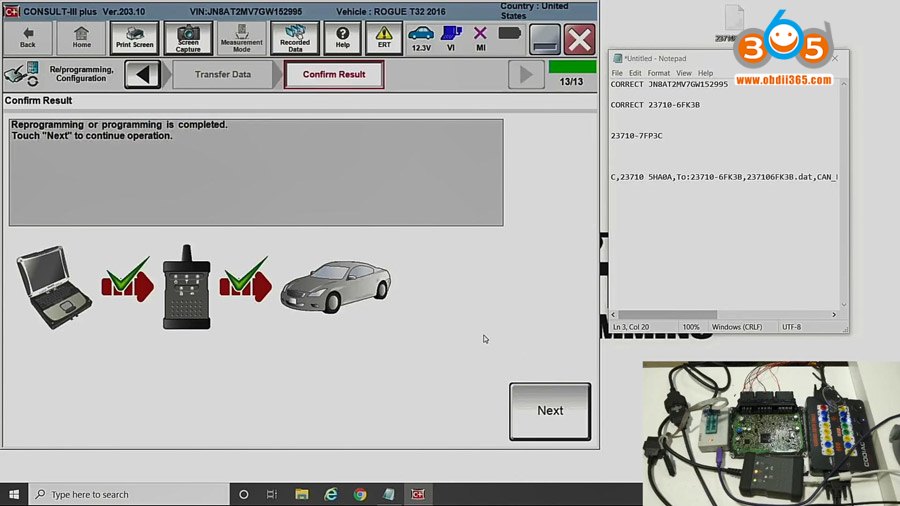Open Notepad Format menu
The width and height of the screenshot is (900, 506).
(x=658, y=73)
